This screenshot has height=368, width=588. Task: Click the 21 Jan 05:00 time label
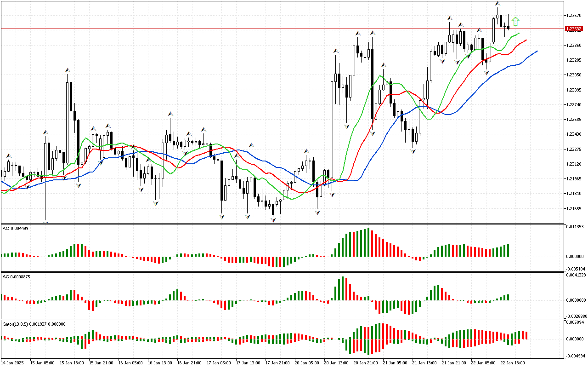pos(396,362)
